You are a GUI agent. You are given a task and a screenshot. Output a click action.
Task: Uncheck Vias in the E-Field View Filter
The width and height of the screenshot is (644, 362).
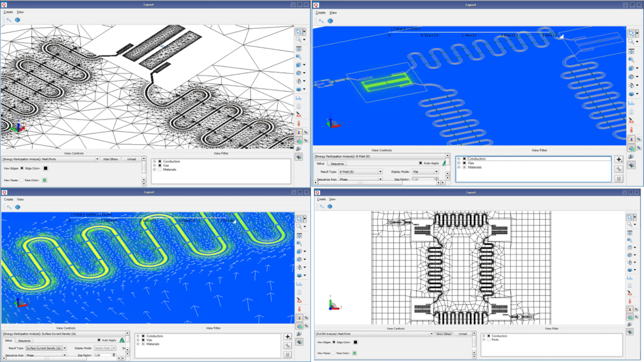tap(464, 162)
